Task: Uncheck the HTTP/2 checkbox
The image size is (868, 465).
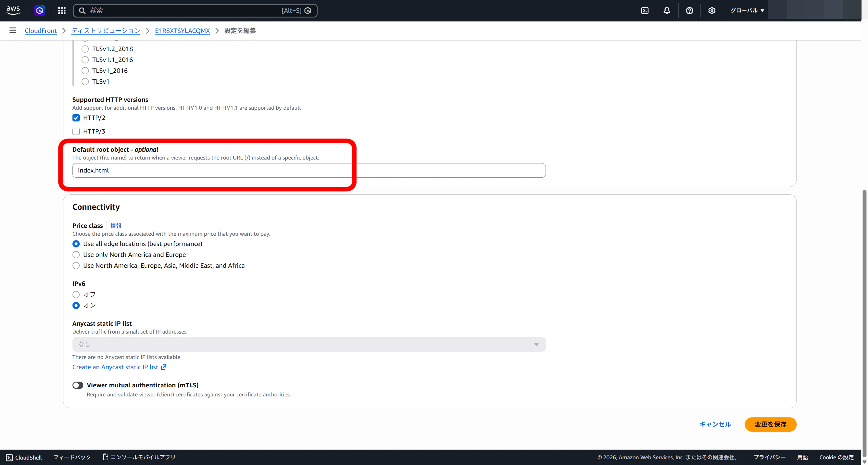Action: [76, 118]
